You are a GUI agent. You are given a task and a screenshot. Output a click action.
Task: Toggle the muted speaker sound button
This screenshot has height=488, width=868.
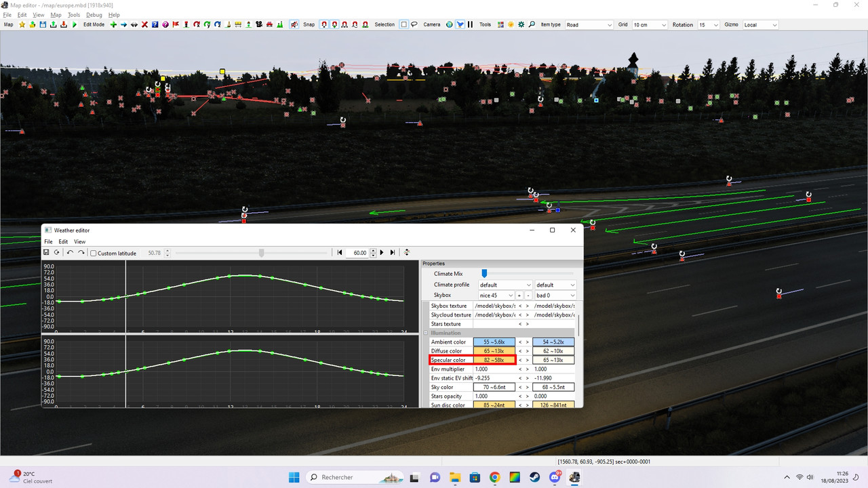[294, 24]
